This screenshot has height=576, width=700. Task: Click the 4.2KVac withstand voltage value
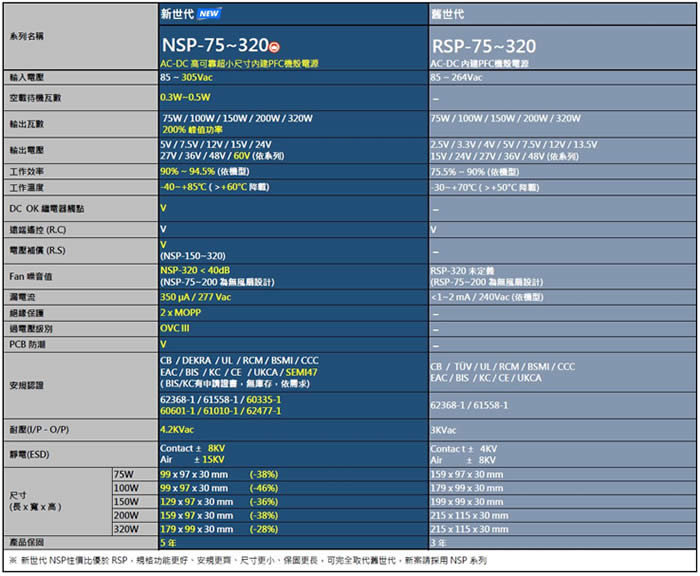click(180, 429)
